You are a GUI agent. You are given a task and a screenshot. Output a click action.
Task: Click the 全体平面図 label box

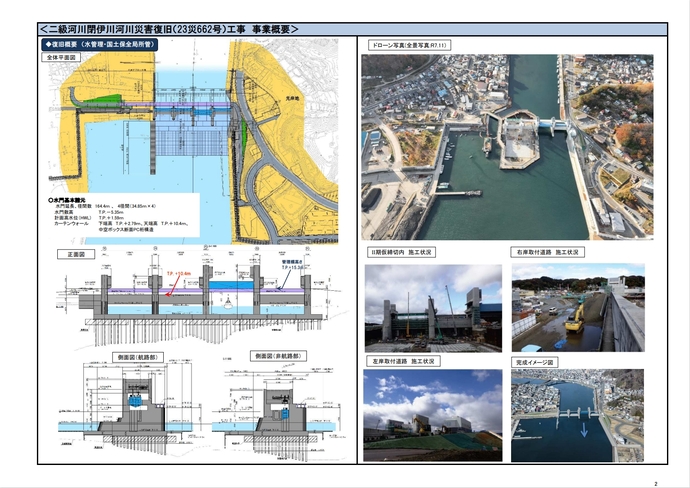click(61, 57)
